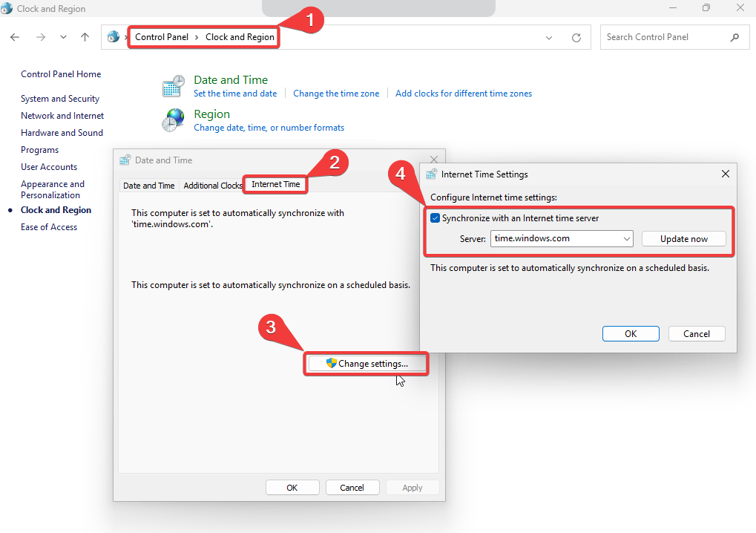756x533 pixels.
Task: Click OK in Date and Time dialog
Action: [292, 488]
